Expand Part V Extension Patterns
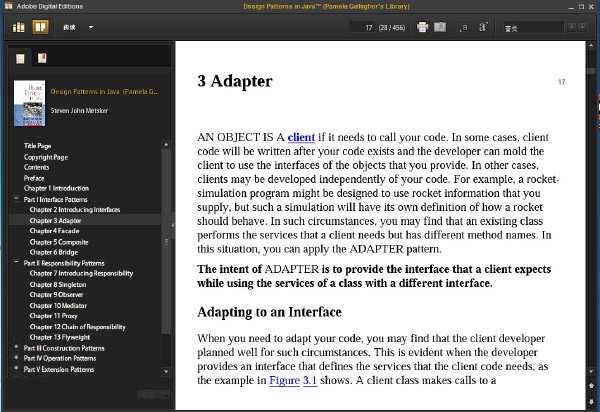600x412 pixels. point(16,368)
